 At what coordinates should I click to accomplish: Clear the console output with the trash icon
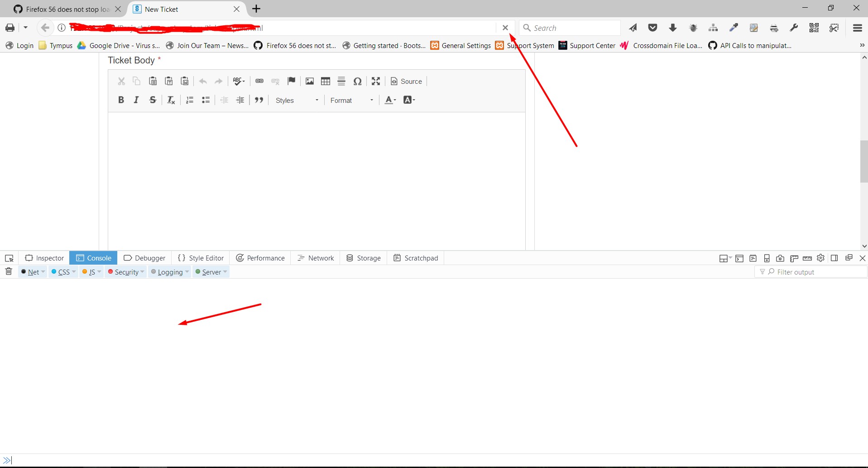pyautogui.click(x=8, y=271)
